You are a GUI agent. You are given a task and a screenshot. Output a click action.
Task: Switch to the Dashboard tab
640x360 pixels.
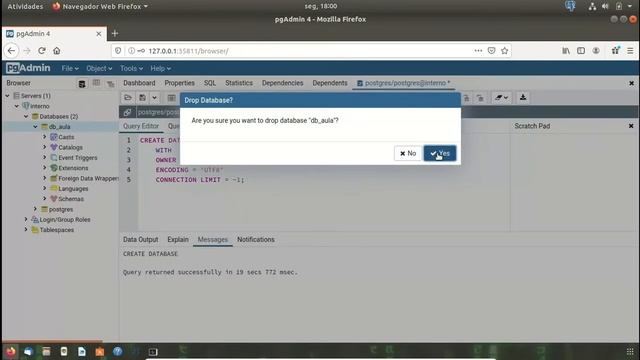(139, 83)
